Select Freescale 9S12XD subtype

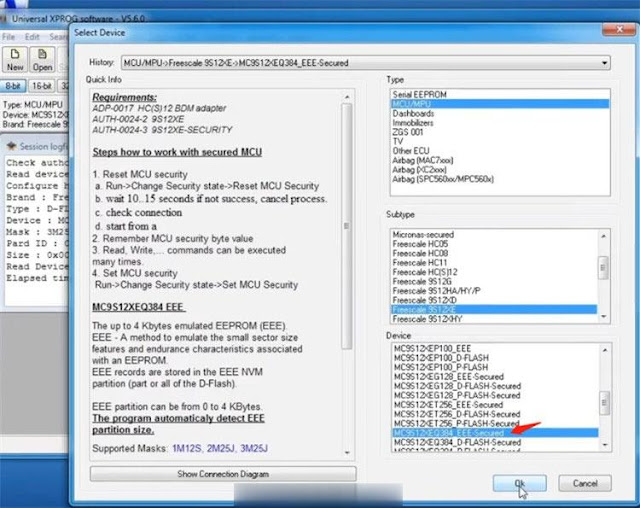pyautogui.click(x=494, y=300)
